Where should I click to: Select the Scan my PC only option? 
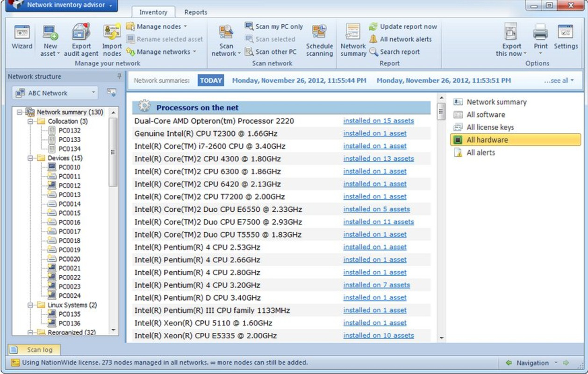pos(275,26)
